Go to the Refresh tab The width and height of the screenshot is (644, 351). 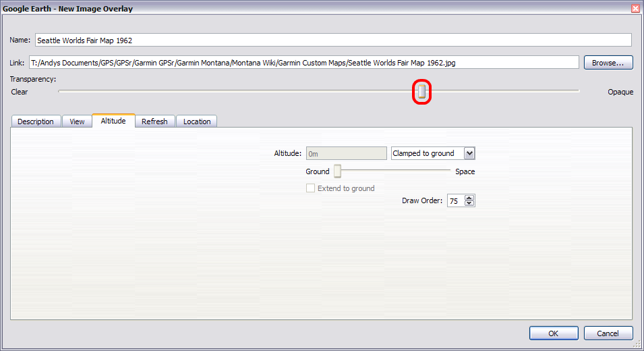[x=155, y=122]
